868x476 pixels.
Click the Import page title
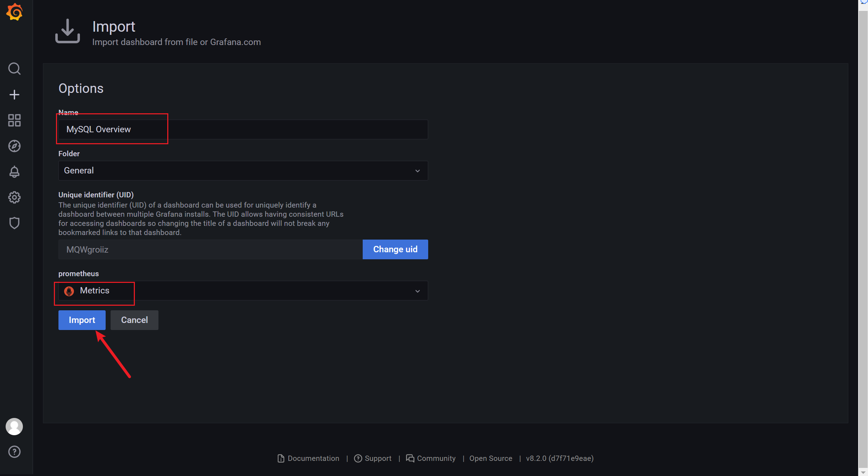pos(114,27)
